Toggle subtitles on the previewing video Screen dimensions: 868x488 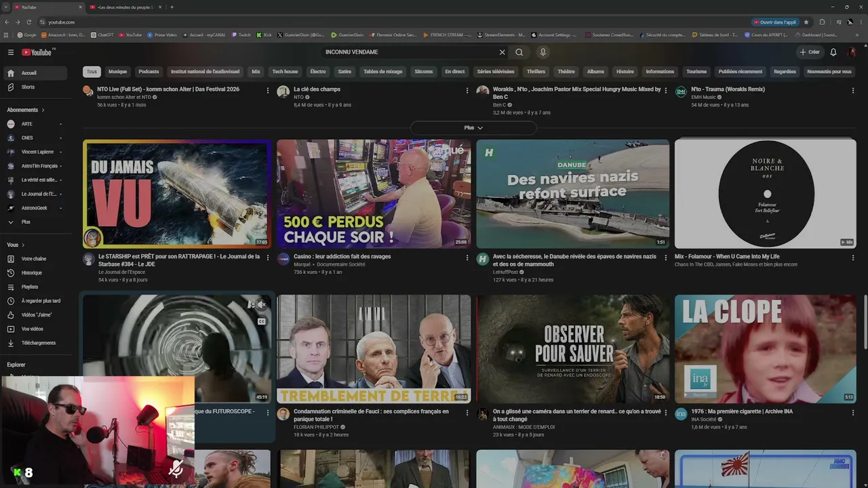(262, 321)
